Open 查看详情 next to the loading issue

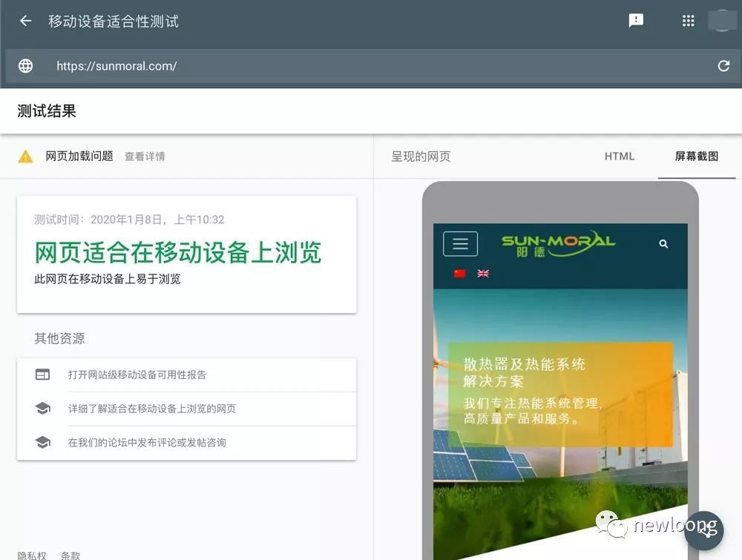coord(145,157)
